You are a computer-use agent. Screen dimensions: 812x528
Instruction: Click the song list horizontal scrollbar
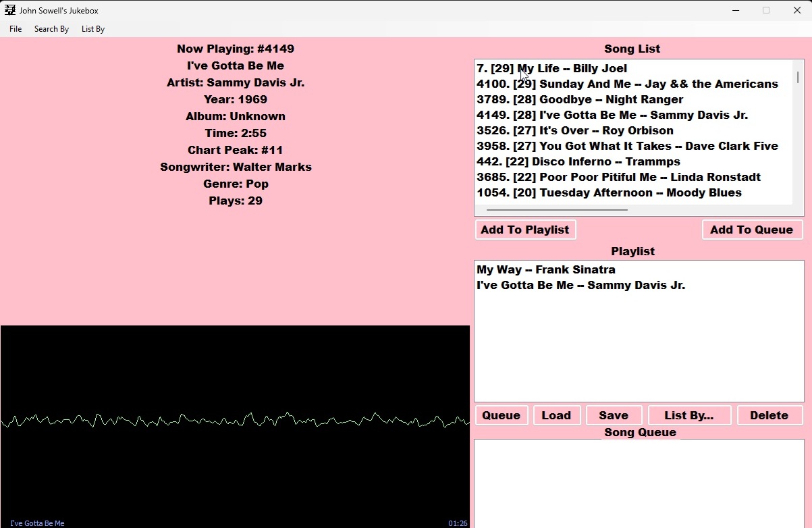click(x=557, y=210)
